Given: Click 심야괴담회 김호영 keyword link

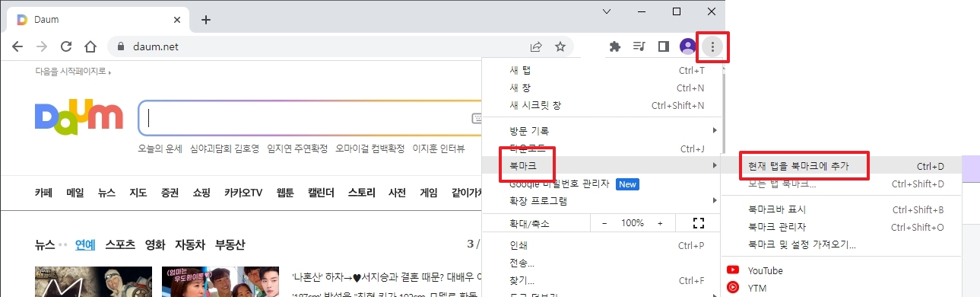Looking at the screenshot, I should (x=224, y=148).
